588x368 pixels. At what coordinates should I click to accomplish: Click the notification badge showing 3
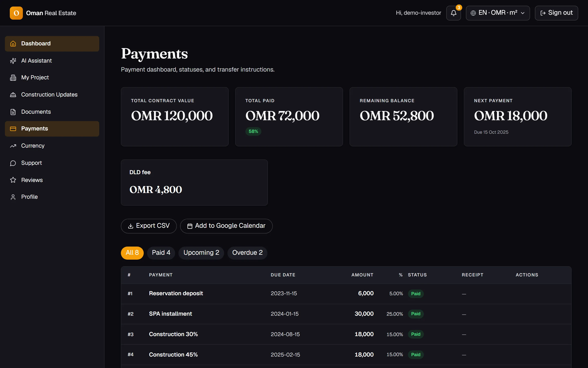pos(459,8)
